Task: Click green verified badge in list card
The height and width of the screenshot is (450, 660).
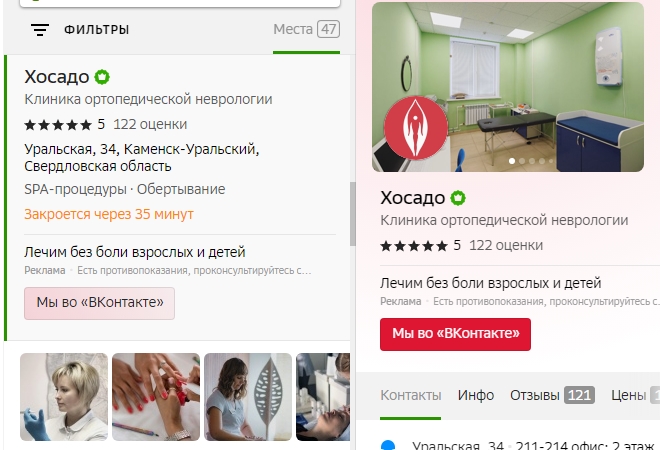Action: (102, 77)
